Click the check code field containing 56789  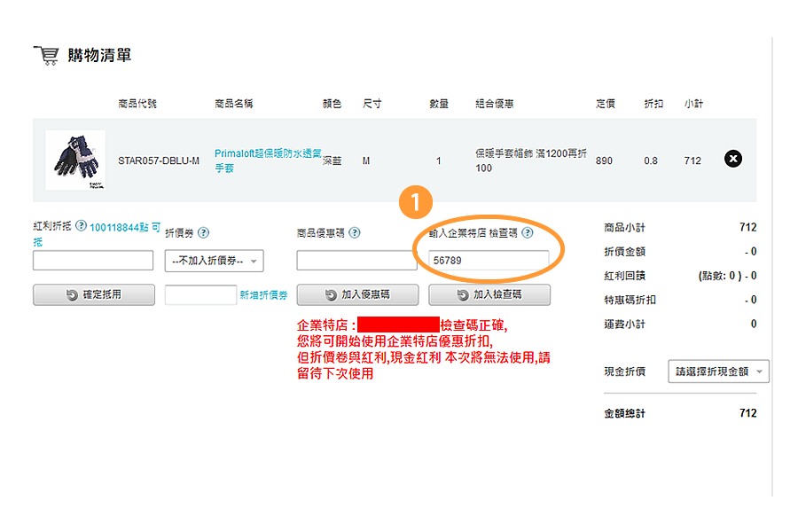pyautogui.click(x=489, y=260)
